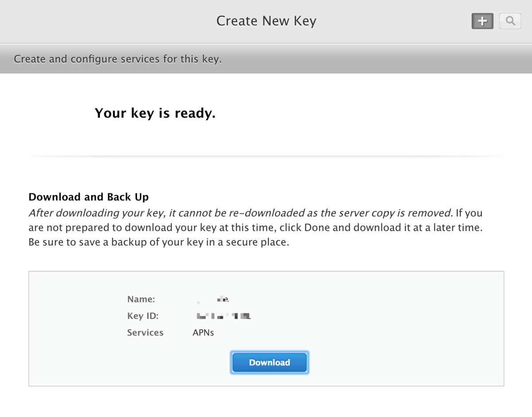The width and height of the screenshot is (532, 417).
Task: Click the gray status bar message
Action: click(117, 58)
